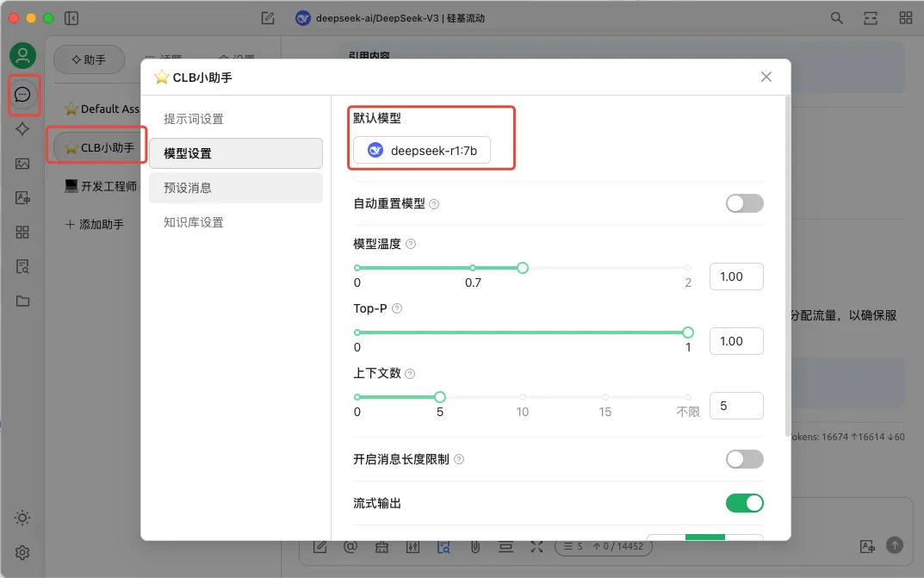Select the 开发工程师 assistant entry
This screenshot has width=924, height=578.
102,186
